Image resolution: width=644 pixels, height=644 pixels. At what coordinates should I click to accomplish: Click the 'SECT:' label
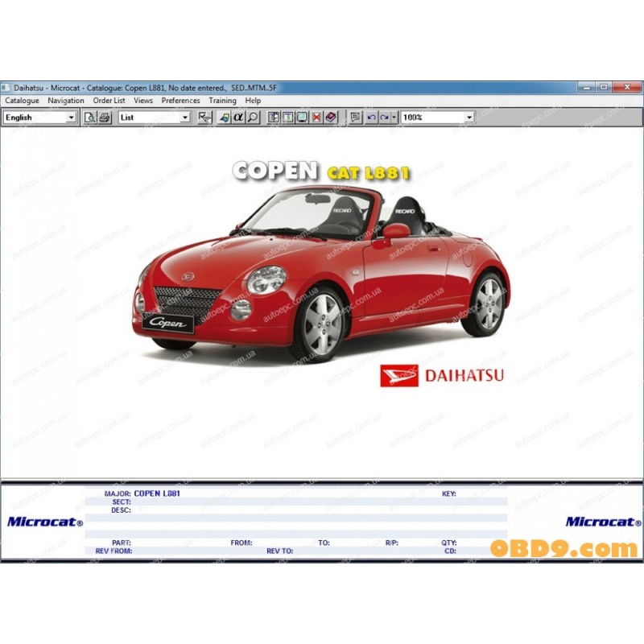coord(122,502)
